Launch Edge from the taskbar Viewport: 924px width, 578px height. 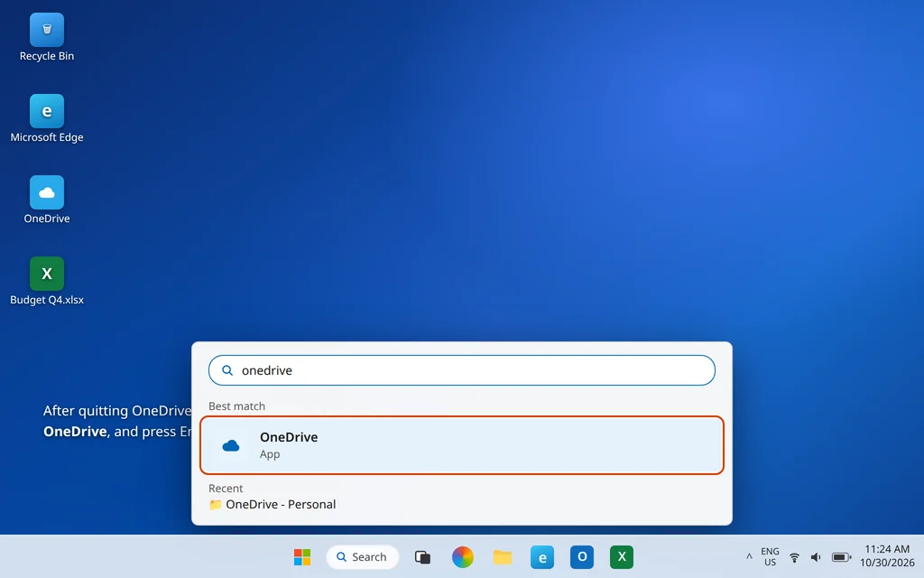[542, 556]
